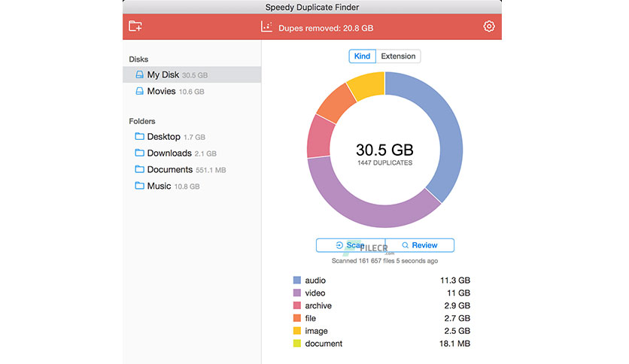Click the 'archive' legend label

pos(318,305)
